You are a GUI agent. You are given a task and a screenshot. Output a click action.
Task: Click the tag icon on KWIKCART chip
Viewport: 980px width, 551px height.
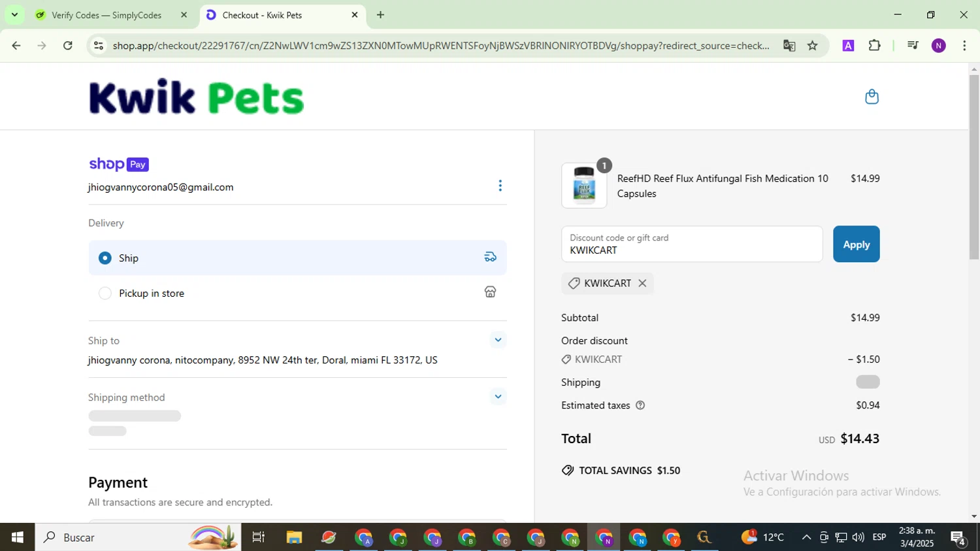[x=574, y=283]
